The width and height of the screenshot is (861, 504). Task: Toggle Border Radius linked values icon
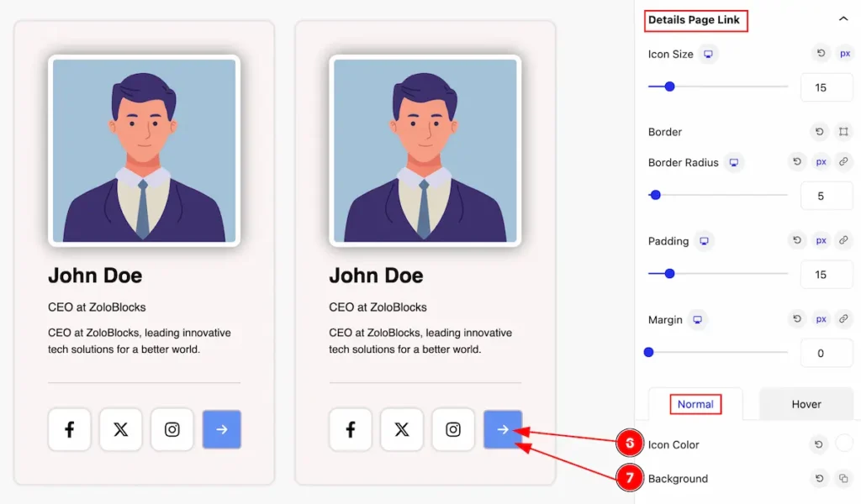(x=843, y=162)
